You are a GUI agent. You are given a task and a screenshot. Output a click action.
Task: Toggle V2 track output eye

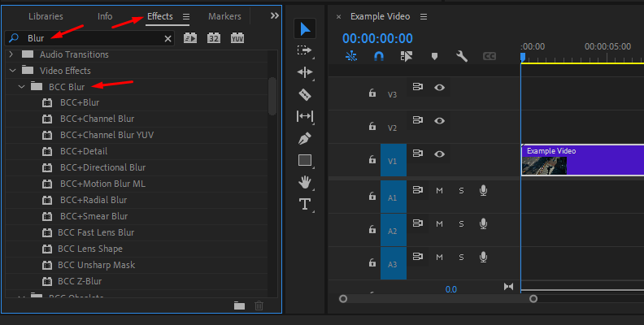[439, 120]
